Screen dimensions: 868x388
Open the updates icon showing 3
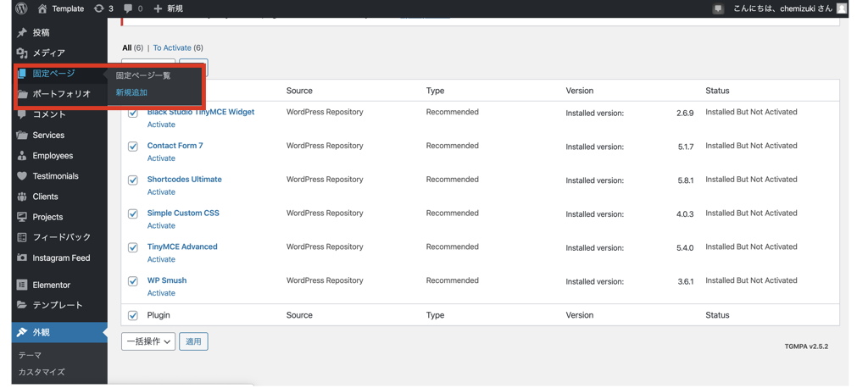pos(100,8)
